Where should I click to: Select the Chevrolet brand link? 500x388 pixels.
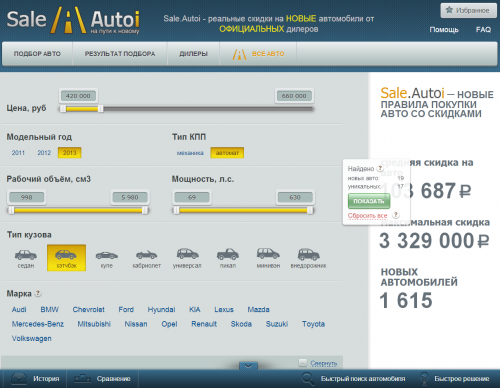89,310
